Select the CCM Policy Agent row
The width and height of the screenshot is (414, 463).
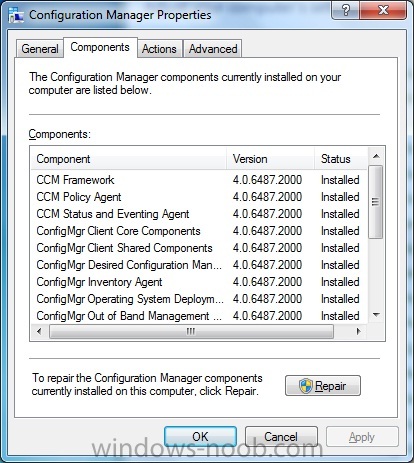pos(198,197)
